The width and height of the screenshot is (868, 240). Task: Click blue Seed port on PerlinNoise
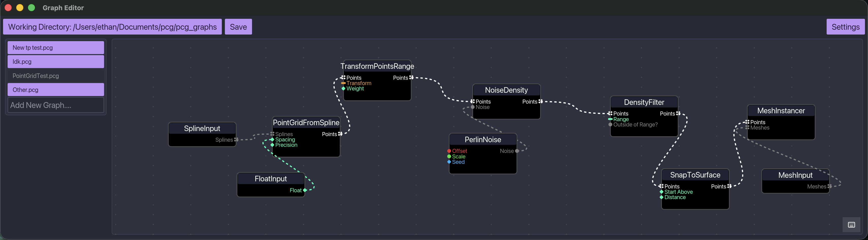(449, 162)
